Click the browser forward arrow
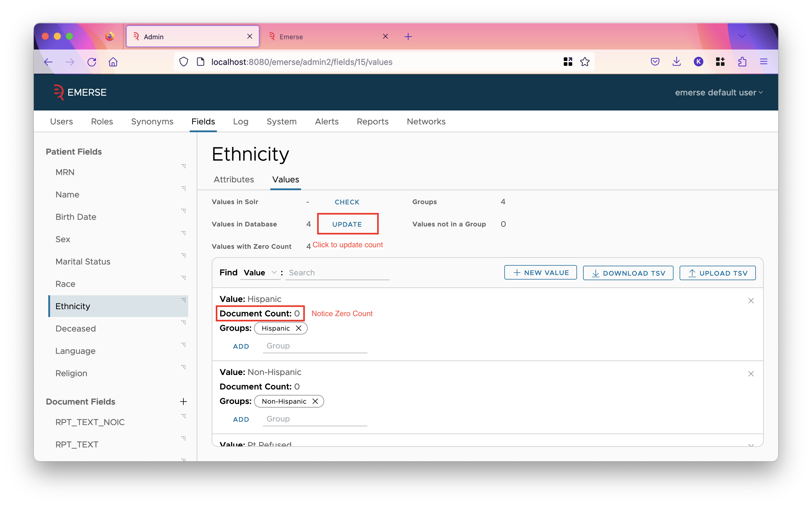Image resolution: width=812 pixels, height=506 pixels. coord(70,62)
